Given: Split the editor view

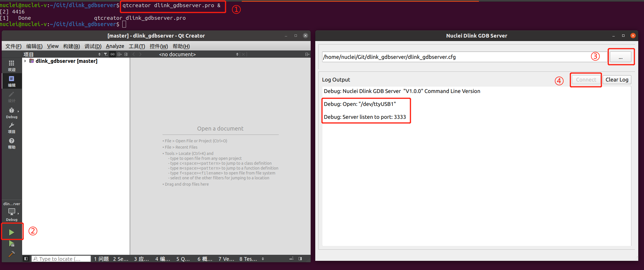Looking at the screenshot, I should 307,54.
